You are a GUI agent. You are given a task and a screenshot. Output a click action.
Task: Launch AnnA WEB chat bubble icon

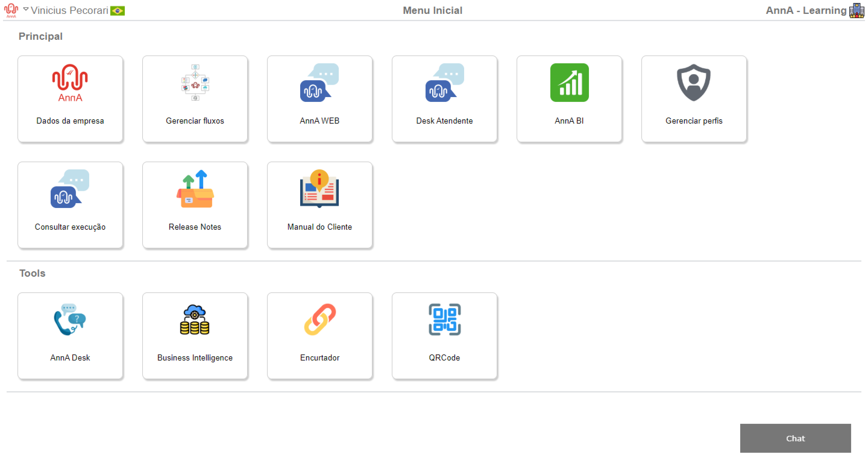pos(319,83)
